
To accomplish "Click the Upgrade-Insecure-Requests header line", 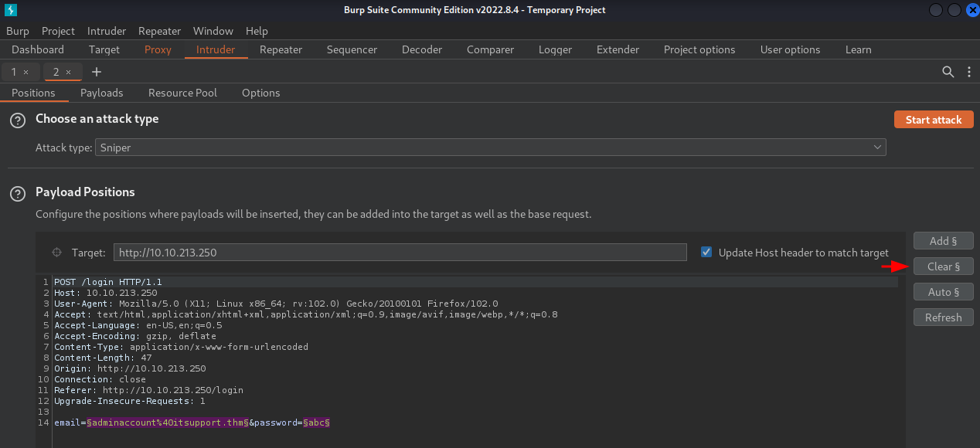I will click(x=130, y=401).
